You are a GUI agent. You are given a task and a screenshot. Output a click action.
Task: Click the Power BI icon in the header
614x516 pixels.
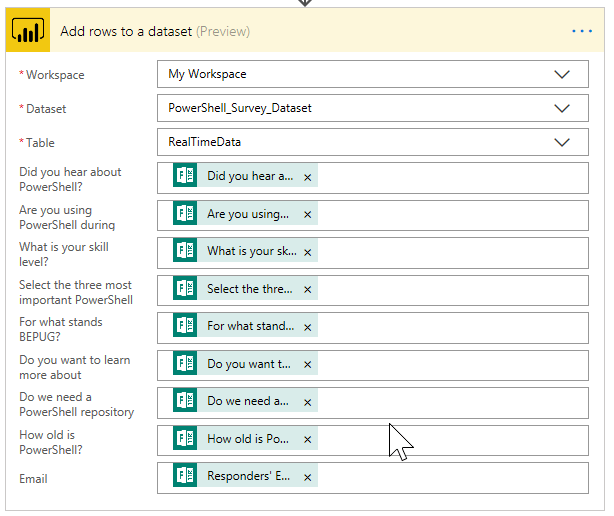click(28, 30)
